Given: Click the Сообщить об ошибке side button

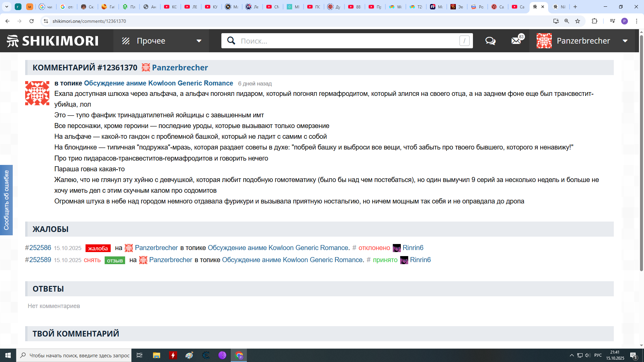Looking at the screenshot, I should click(x=6, y=200).
